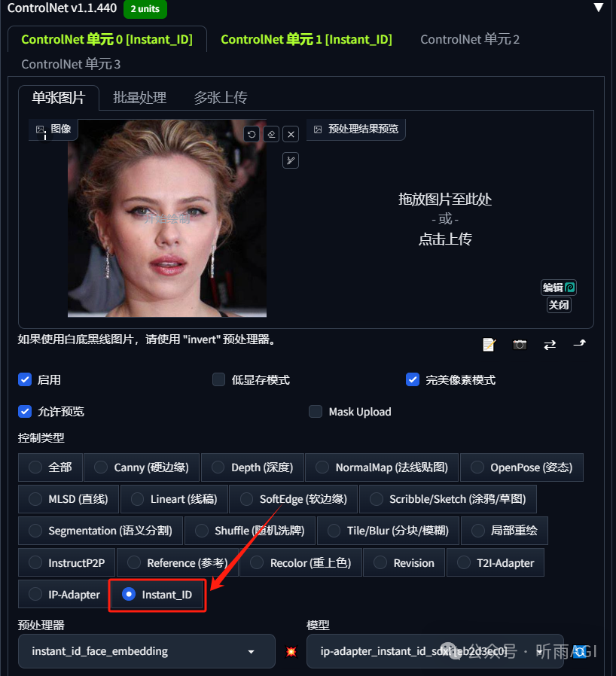Open the 模型 model dropdown

click(x=435, y=651)
